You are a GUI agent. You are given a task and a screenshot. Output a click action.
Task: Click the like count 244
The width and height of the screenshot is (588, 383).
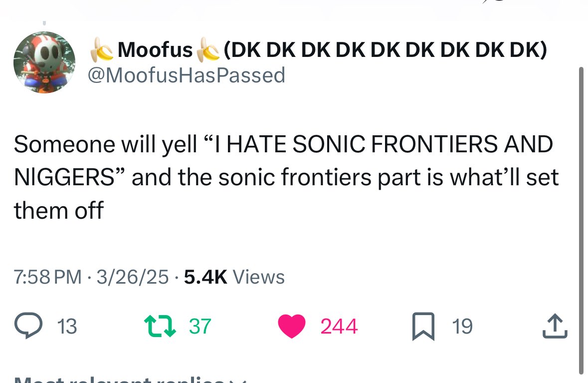[x=339, y=326]
